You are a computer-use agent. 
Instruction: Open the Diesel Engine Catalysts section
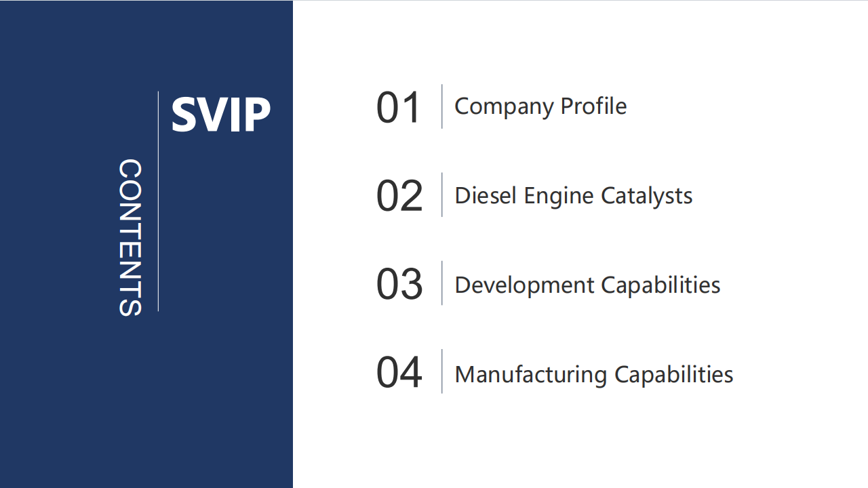pos(574,196)
